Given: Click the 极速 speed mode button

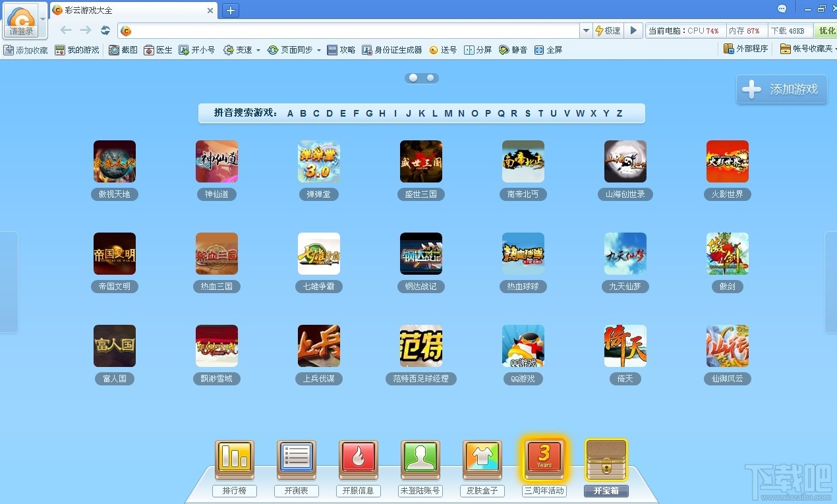Looking at the screenshot, I should point(608,31).
